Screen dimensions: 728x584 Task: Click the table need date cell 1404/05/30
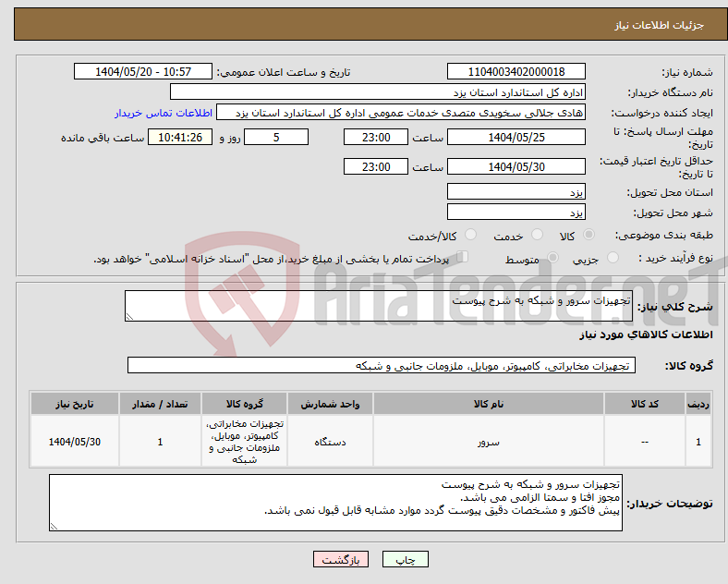tap(75, 442)
